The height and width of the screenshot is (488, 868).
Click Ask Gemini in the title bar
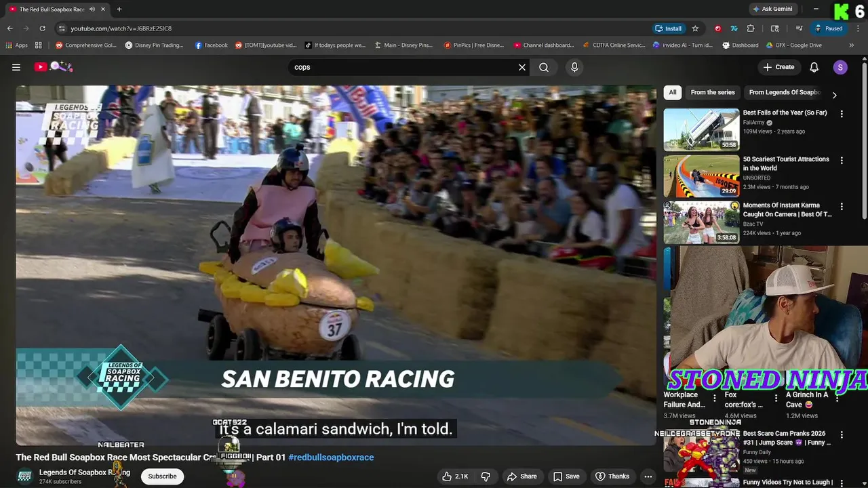point(772,9)
